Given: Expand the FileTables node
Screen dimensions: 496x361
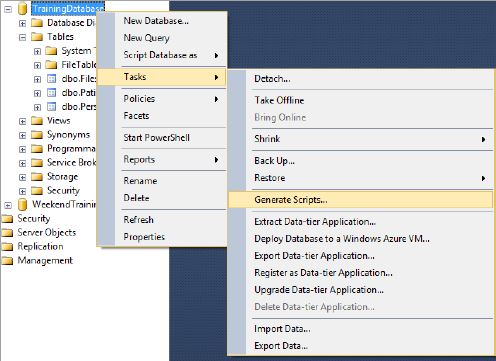Looking at the screenshot, I should [x=37, y=65].
